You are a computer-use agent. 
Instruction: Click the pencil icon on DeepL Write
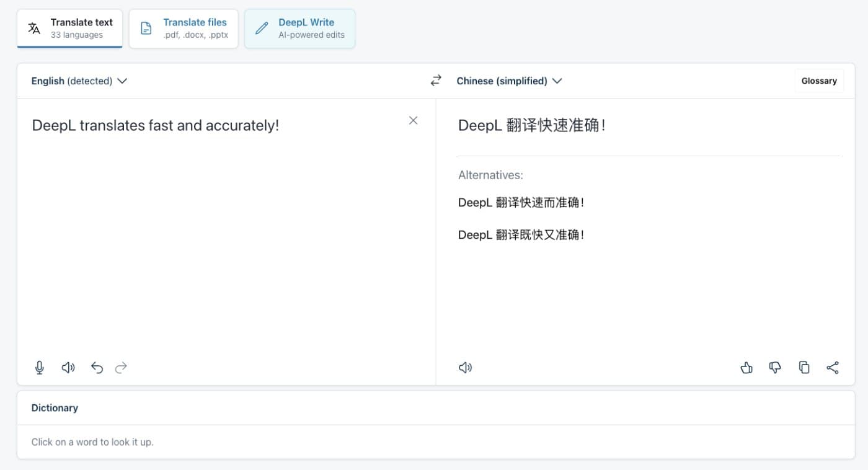pyautogui.click(x=262, y=28)
